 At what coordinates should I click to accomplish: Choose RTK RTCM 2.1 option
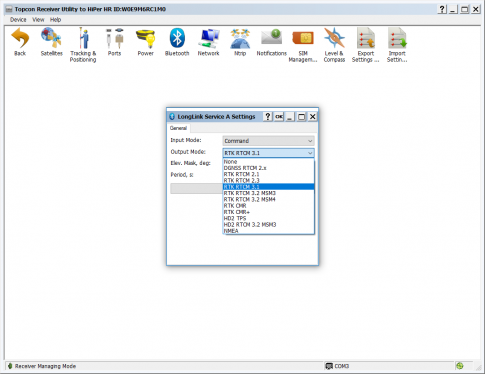coord(268,174)
